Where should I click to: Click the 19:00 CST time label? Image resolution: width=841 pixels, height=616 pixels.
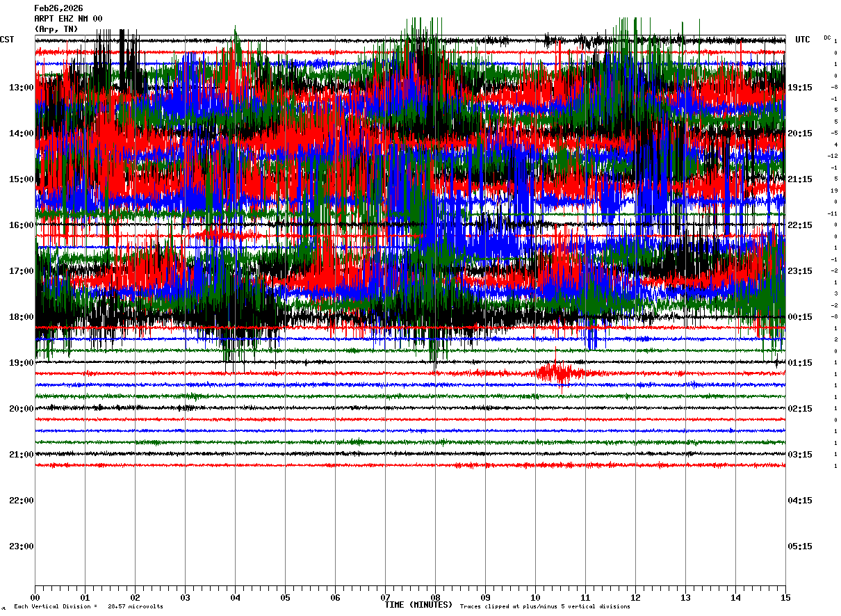(22, 363)
